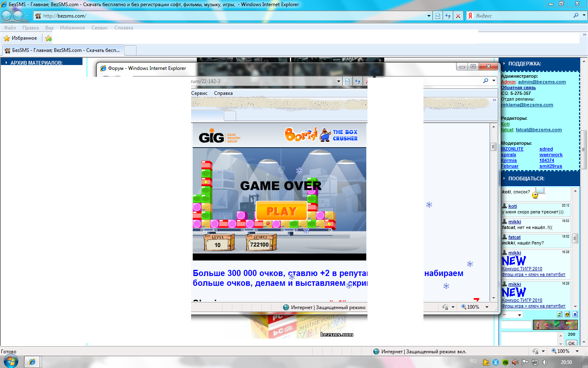The width and height of the screenshot is (588, 368).
Task: Click zoom magnifier in Форум window status bar
Action: (x=464, y=307)
